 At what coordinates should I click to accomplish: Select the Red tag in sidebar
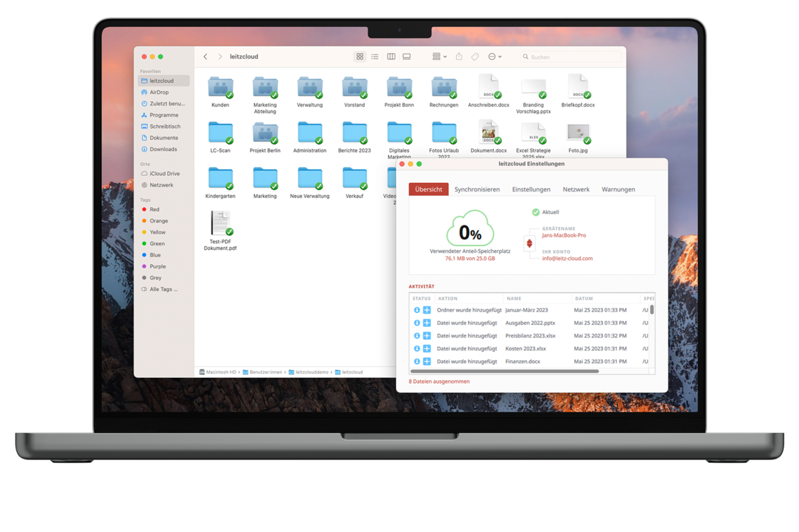point(154,210)
